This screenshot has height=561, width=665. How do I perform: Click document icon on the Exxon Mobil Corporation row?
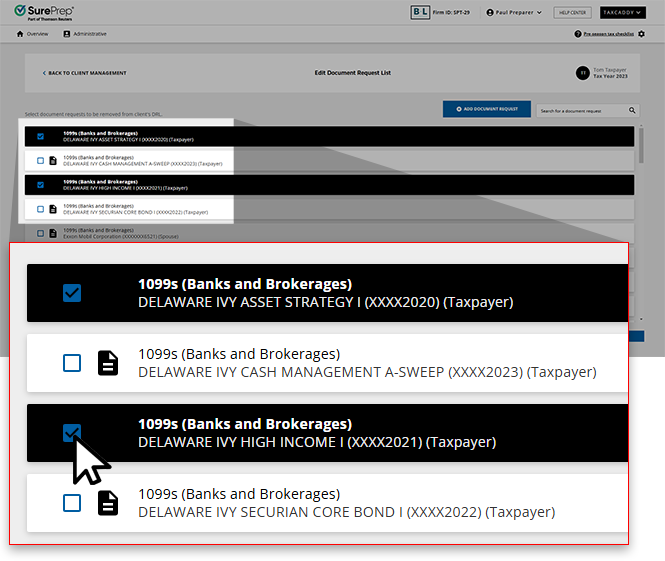point(53,233)
